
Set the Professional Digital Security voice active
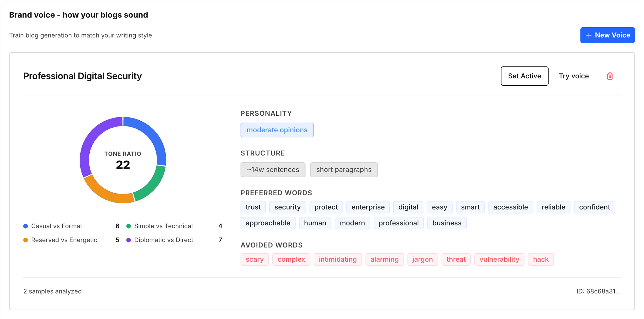[524, 76]
